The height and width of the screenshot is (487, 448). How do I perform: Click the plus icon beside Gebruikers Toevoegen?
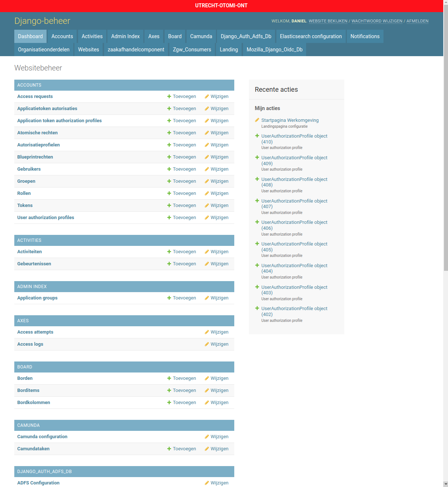(169, 169)
